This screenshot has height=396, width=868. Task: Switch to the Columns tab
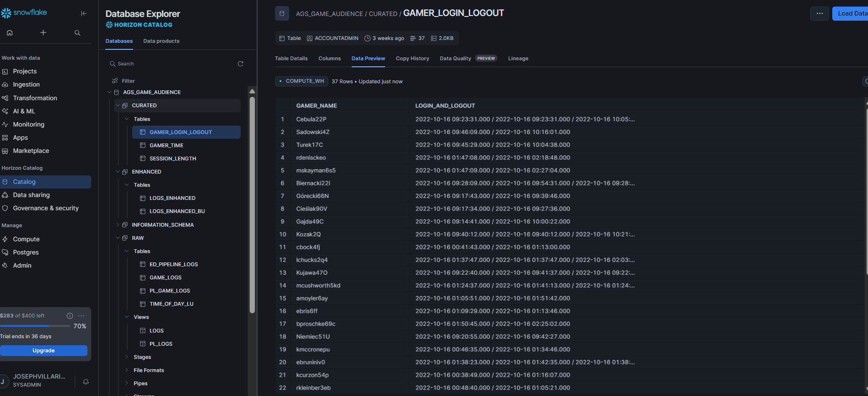(330, 58)
